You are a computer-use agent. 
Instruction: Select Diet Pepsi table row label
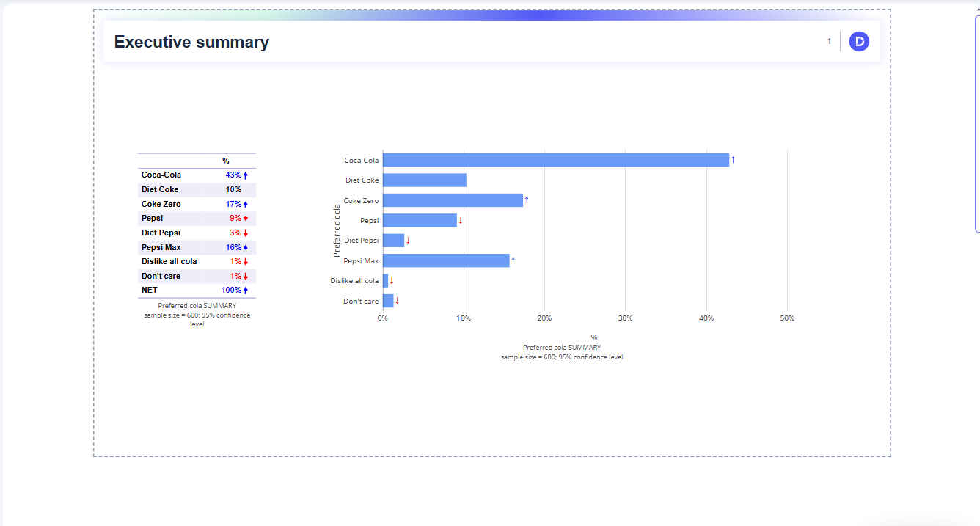pos(161,233)
